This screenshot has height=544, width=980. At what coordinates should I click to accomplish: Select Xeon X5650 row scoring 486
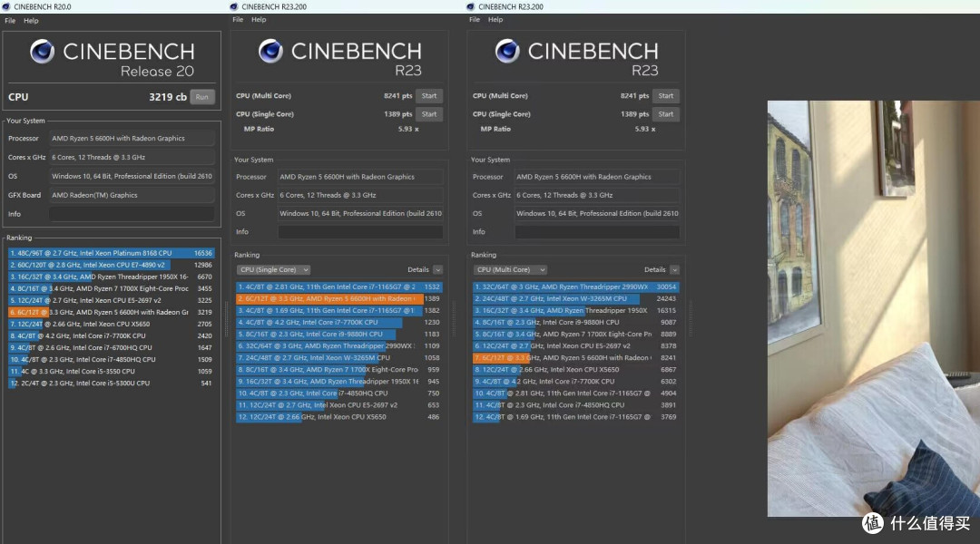(339, 416)
